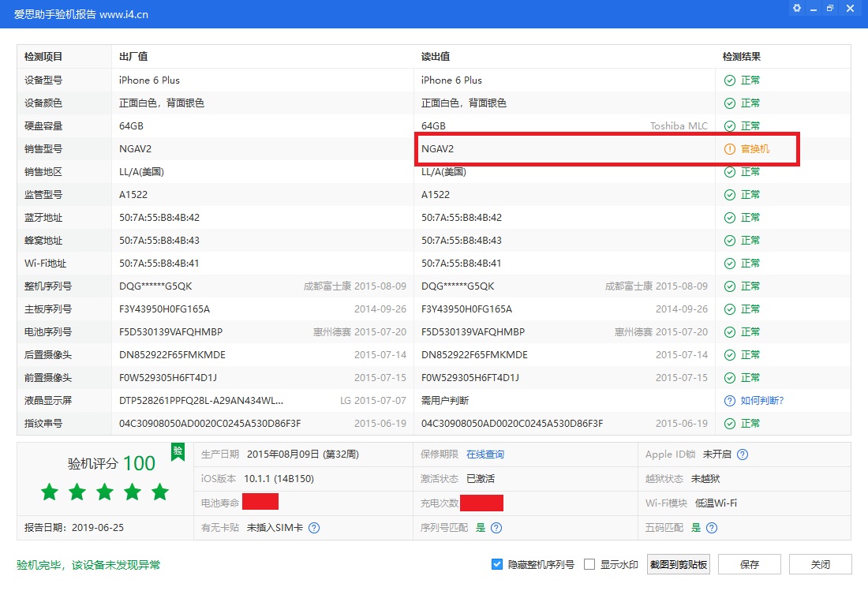Click the 检测结果 column header
Image resolution: width=868 pixels, height=591 pixels.
(x=742, y=57)
